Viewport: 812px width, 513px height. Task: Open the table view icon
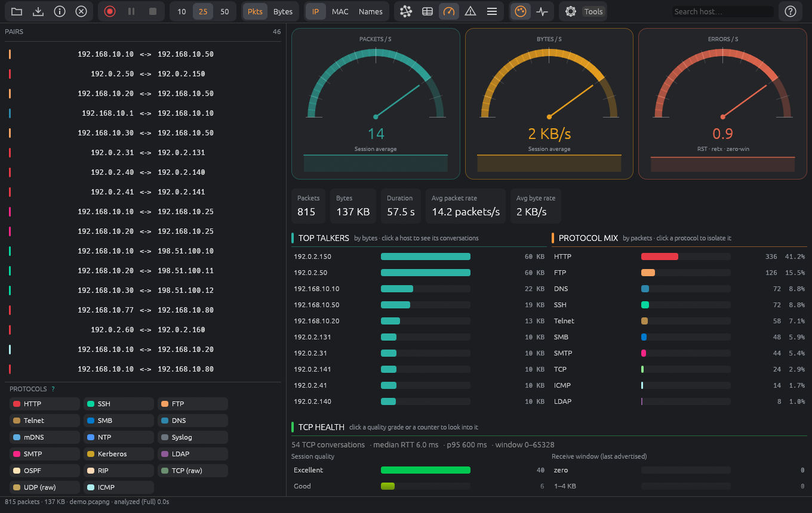(x=427, y=11)
